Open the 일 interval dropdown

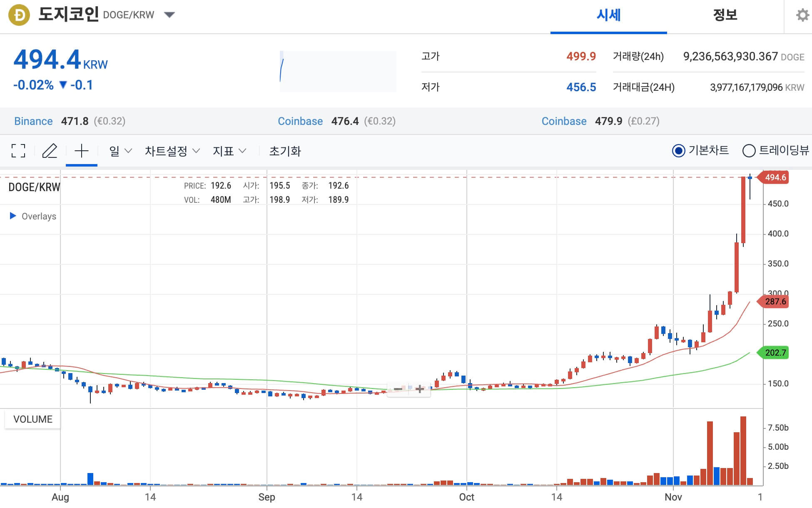click(120, 151)
